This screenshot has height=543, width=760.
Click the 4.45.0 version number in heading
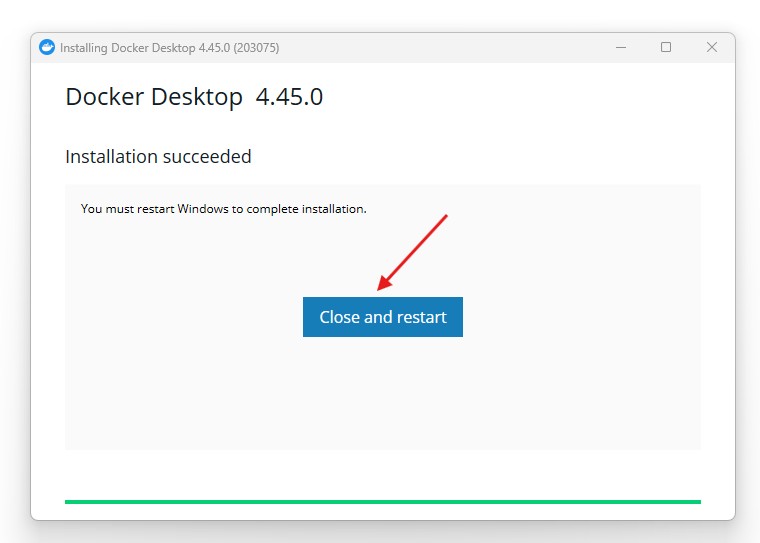click(x=289, y=97)
